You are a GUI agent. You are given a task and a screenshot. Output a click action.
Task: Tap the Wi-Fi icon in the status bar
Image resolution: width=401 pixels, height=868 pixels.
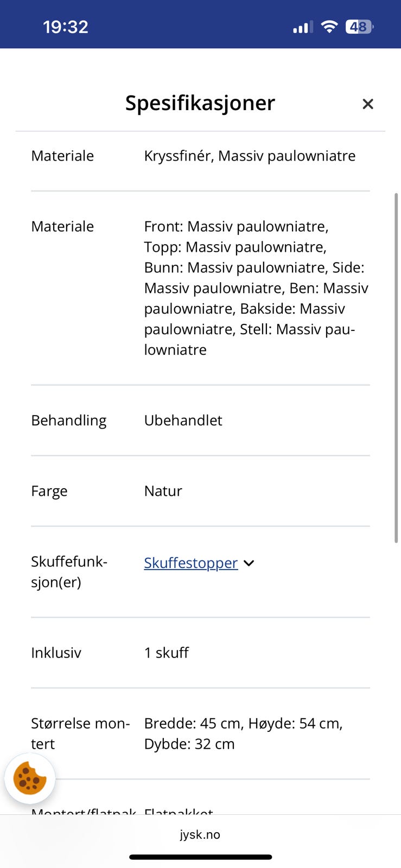(x=329, y=25)
